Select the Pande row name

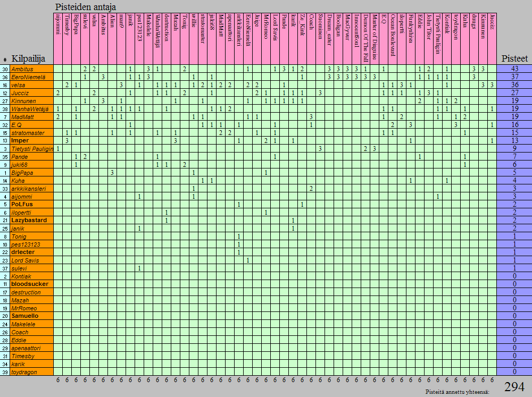click(31, 157)
